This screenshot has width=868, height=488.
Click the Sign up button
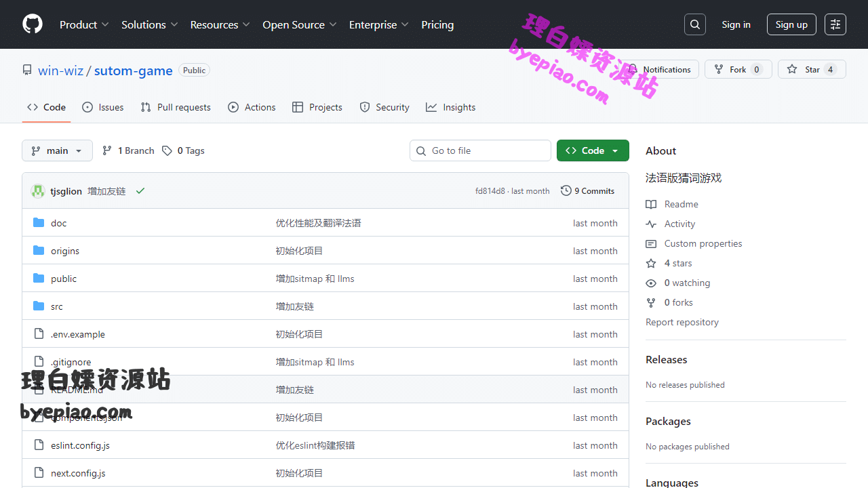pyautogui.click(x=791, y=24)
